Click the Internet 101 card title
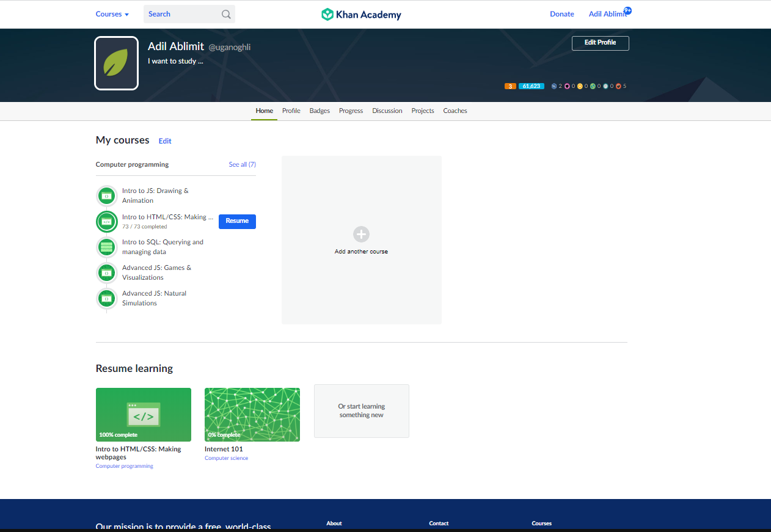 [224, 449]
